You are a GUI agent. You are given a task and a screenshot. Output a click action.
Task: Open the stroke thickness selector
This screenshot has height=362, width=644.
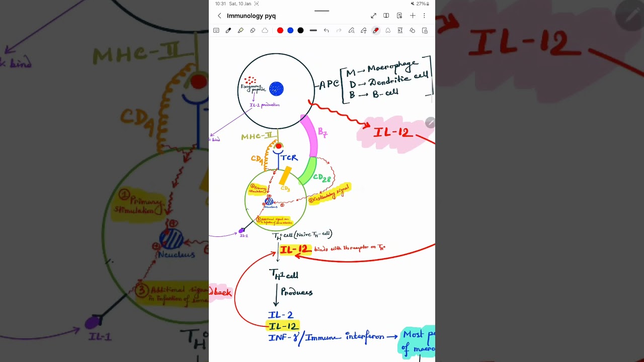(313, 31)
